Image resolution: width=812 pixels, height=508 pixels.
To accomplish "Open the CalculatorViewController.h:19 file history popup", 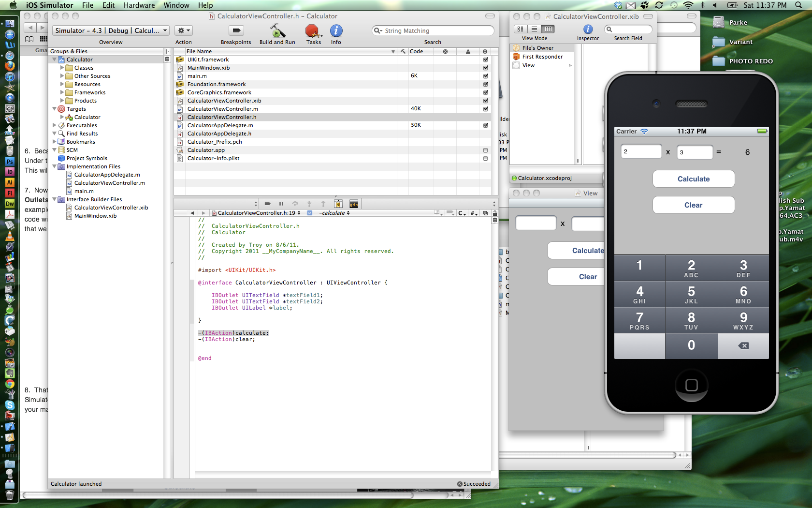I will click(256, 213).
